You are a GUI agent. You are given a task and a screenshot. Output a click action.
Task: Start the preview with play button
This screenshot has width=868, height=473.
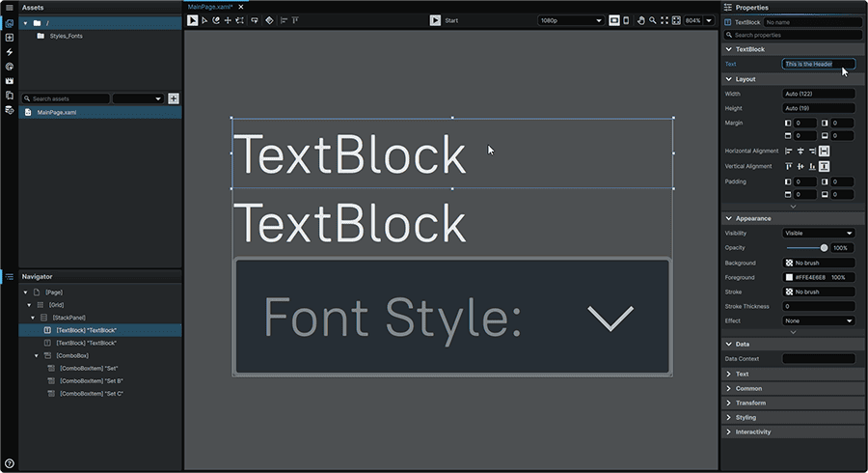[x=435, y=20]
